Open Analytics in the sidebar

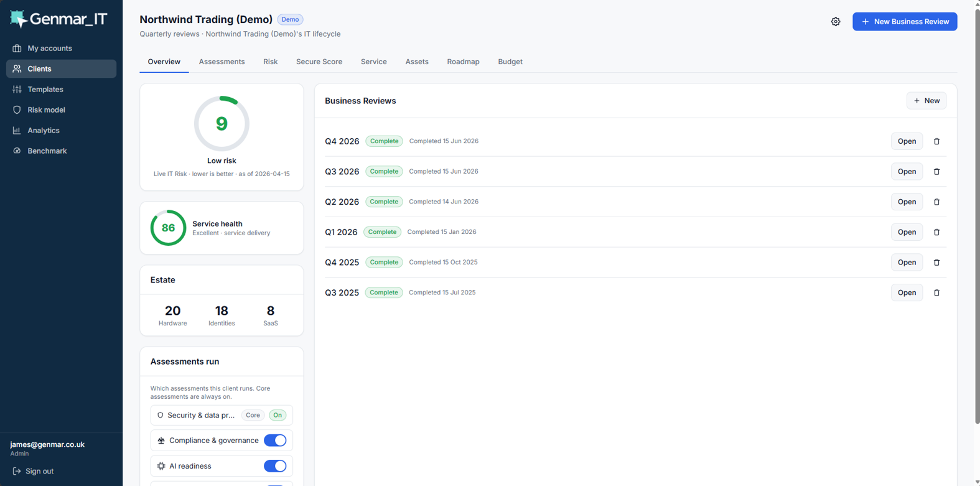pos(61,130)
